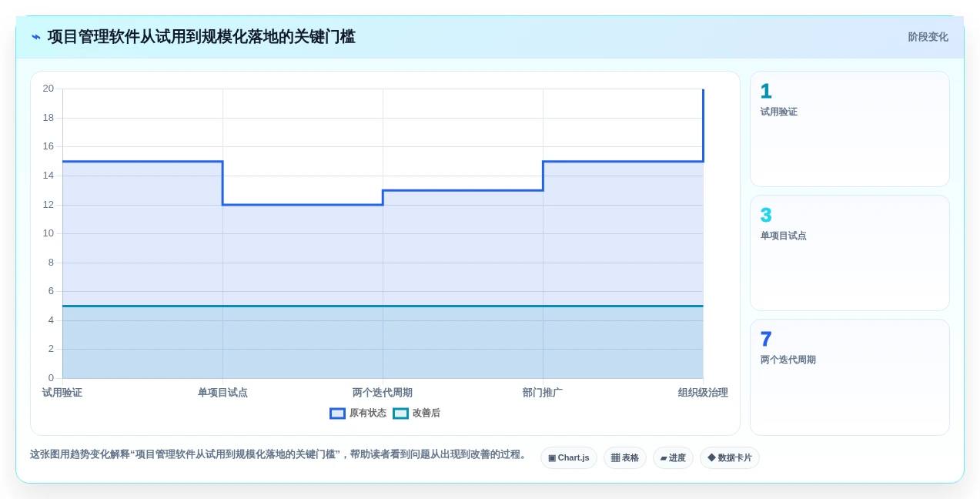
Task: Click the 阶段变化 label in header
Action: [928, 37]
